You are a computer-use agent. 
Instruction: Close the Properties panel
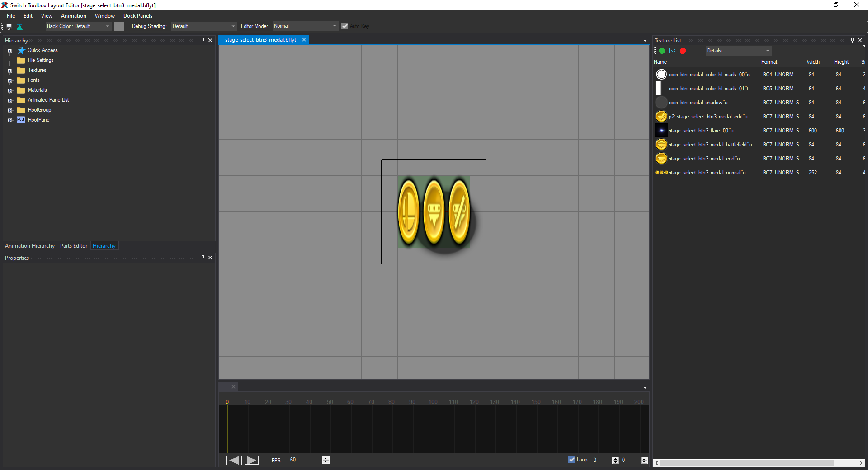pos(210,258)
